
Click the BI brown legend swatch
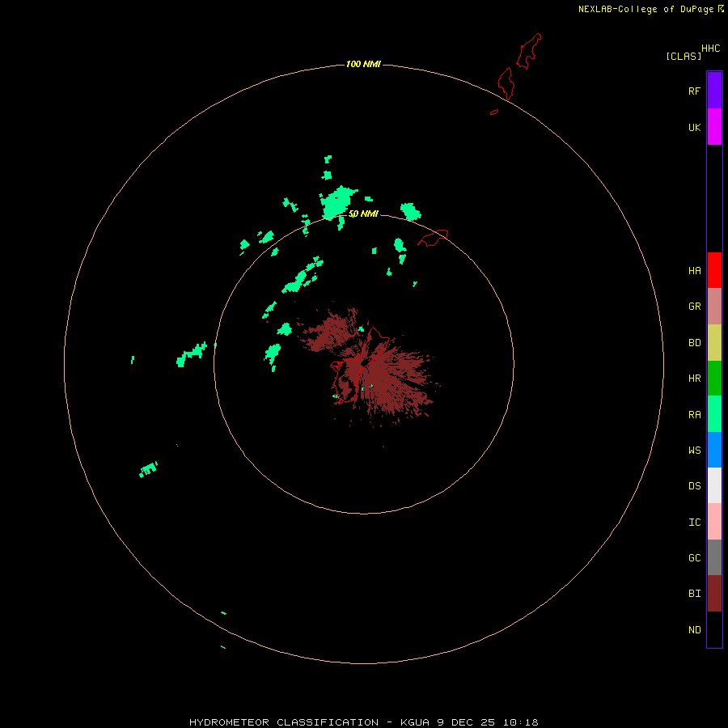click(714, 594)
